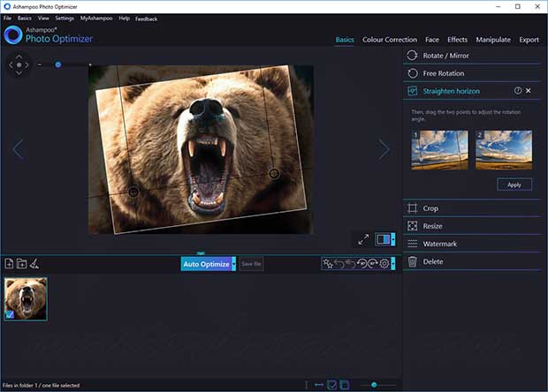Screen dimensions: 548x392
Task: Click the magic stars optimize icon
Action: click(328, 264)
